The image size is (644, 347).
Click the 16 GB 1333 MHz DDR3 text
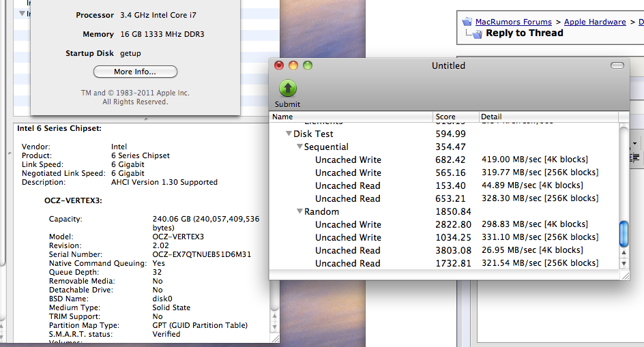162,34
